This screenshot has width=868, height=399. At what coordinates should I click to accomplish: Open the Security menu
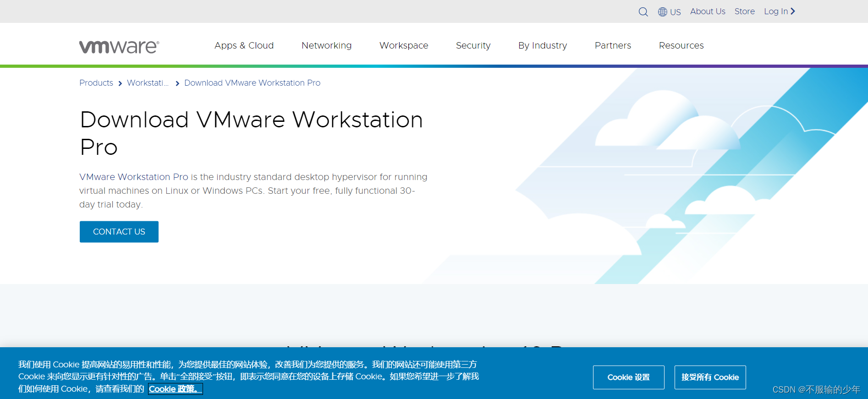pos(473,45)
